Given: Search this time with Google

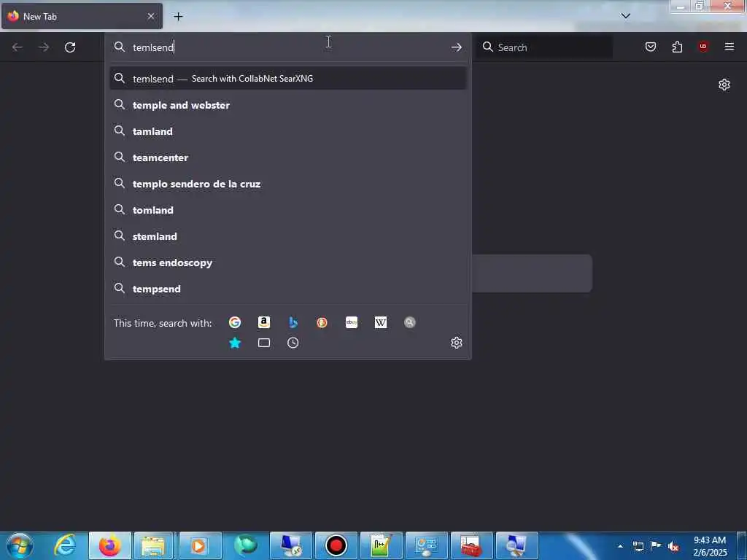Looking at the screenshot, I should (235, 322).
